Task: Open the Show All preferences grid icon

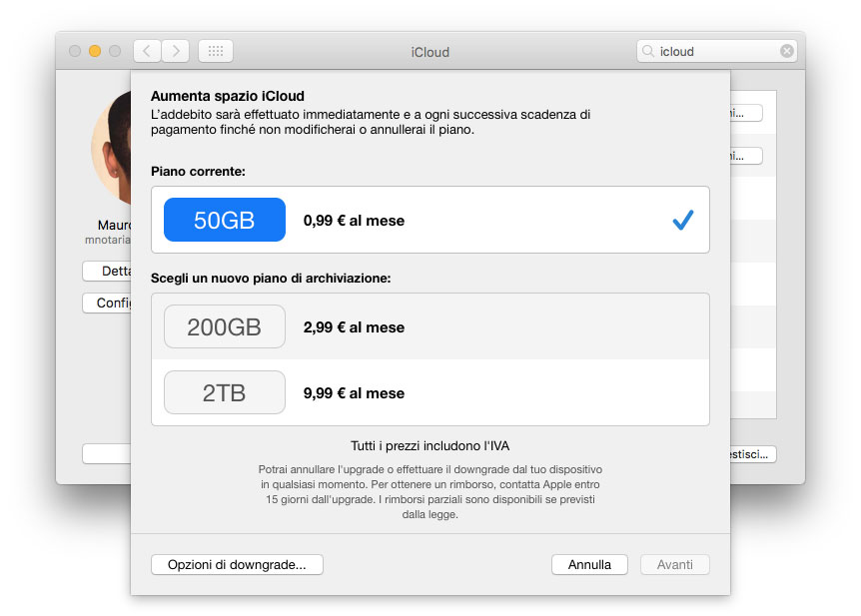Action: point(216,50)
